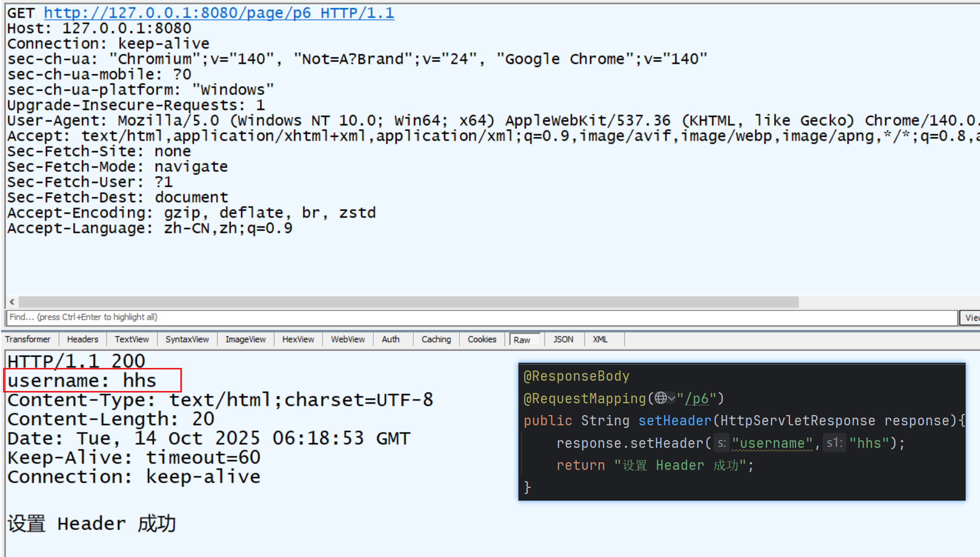Open the Auth tab
Viewport: 980px width, 557px height.
pyautogui.click(x=391, y=339)
